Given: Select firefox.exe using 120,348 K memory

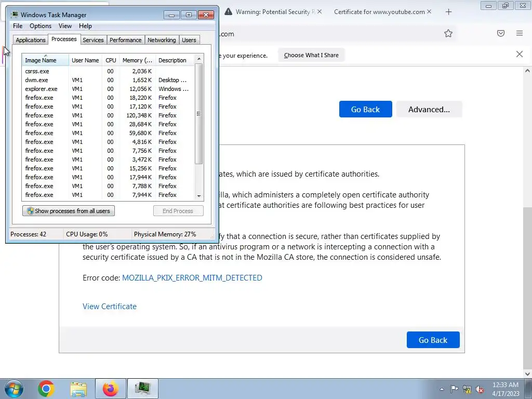Looking at the screenshot, I should [x=108, y=115].
